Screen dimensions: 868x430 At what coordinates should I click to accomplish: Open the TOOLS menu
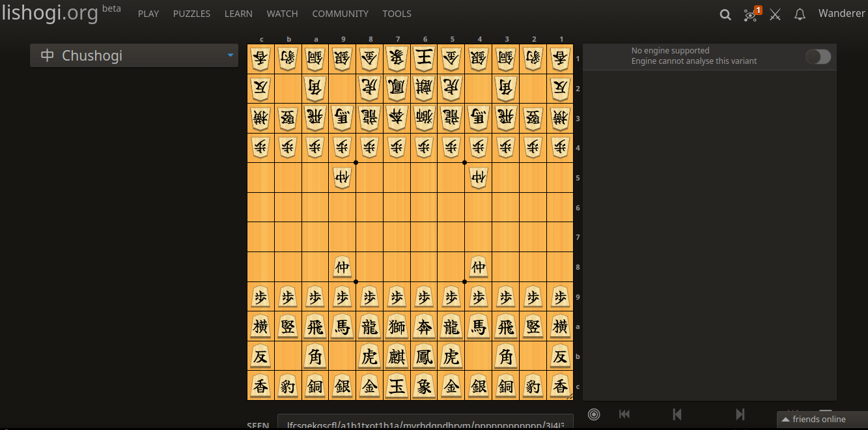(397, 14)
